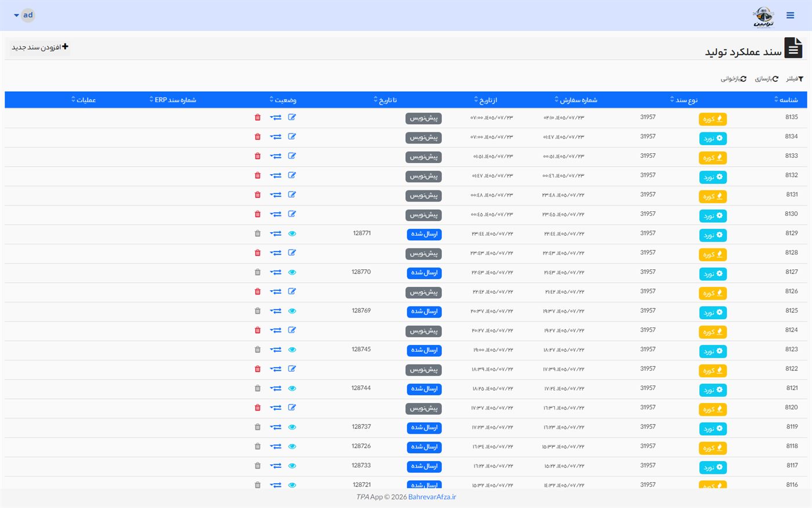Delete document 8135 with trash icon
The height and width of the screenshot is (508, 812).
coord(258,117)
